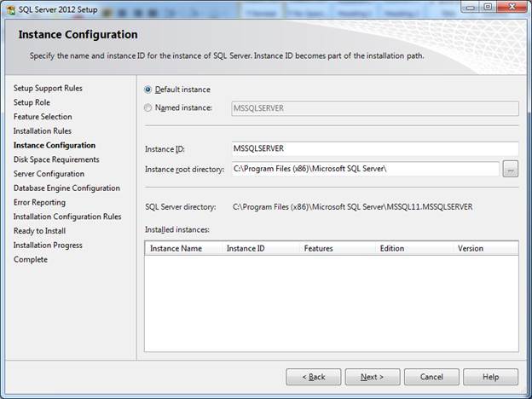Image resolution: width=532 pixels, height=399 pixels.
Task: Select the Disk Space Requirements step
Action: (x=56, y=159)
